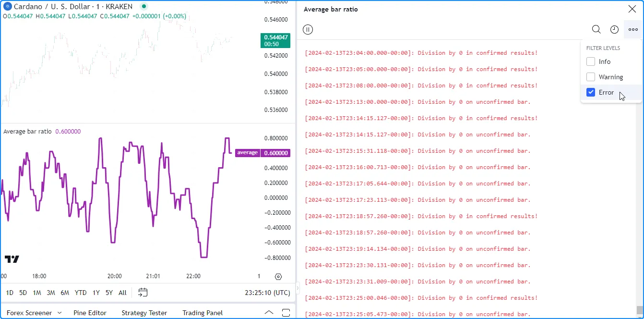The height and width of the screenshot is (319, 644).
Task: Click the three-dot filter menu button
Action: pyautogui.click(x=633, y=30)
